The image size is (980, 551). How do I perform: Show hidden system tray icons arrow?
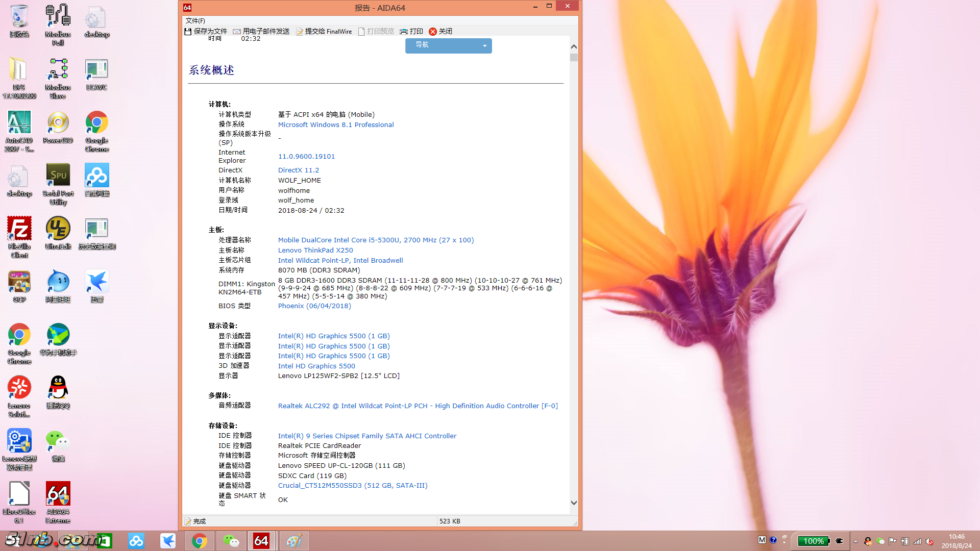click(856, 541)
